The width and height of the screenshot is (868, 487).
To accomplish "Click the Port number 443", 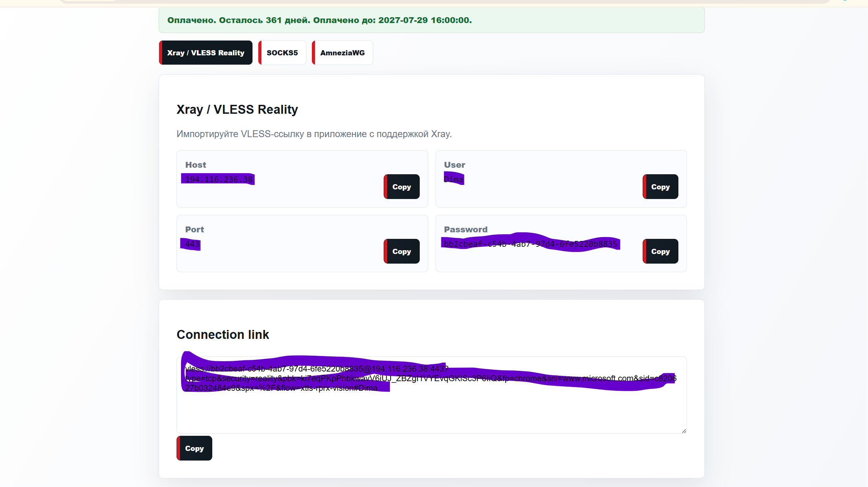I will (192, 244).
